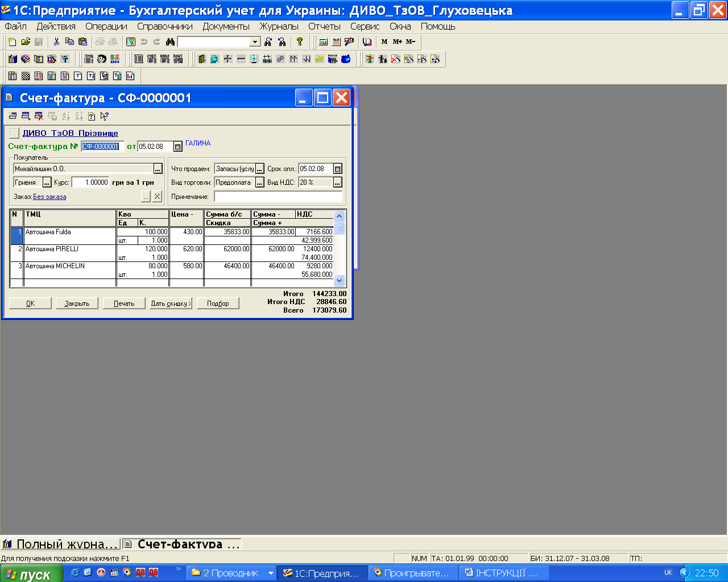728x582 pixels.
Task: Open the Действия menu
Action: (56, 26)
